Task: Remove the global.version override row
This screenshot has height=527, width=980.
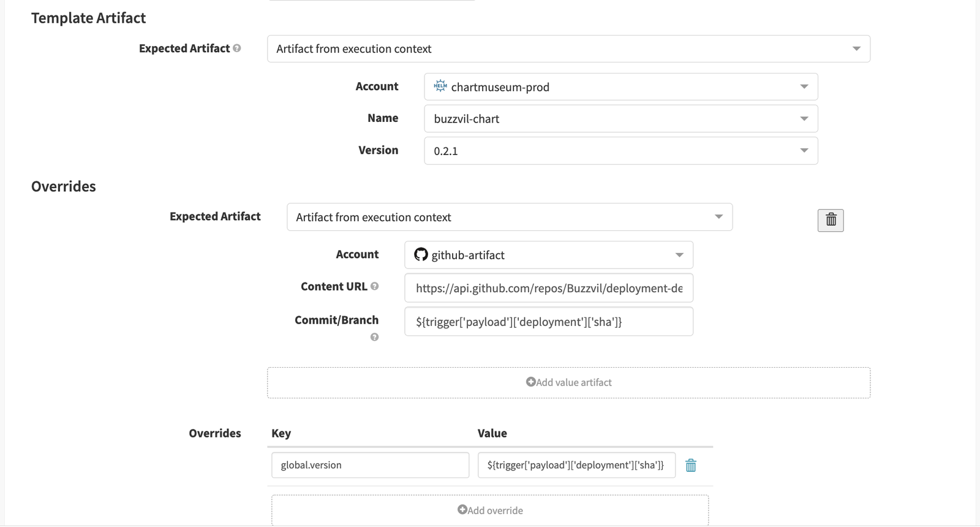Action: coord(691,466)
